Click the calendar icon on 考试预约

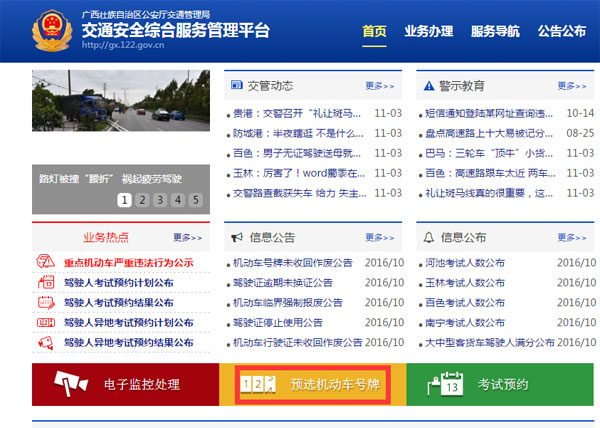click(445, 384)
